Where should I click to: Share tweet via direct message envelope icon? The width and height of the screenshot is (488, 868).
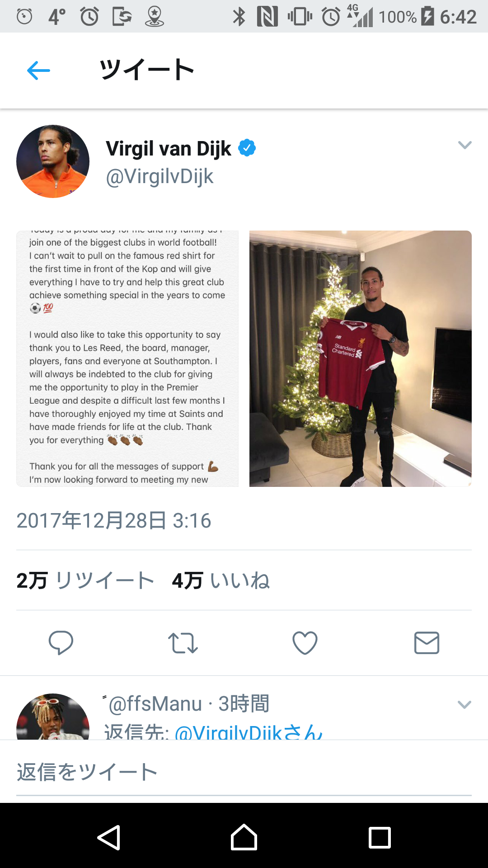click(427, 642)
